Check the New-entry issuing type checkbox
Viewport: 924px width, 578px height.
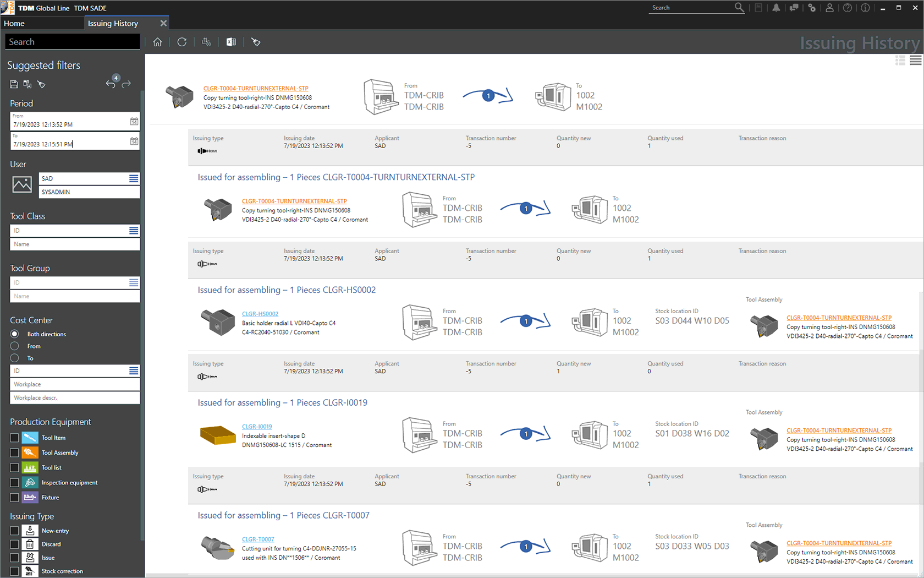[x=14, y=531]
